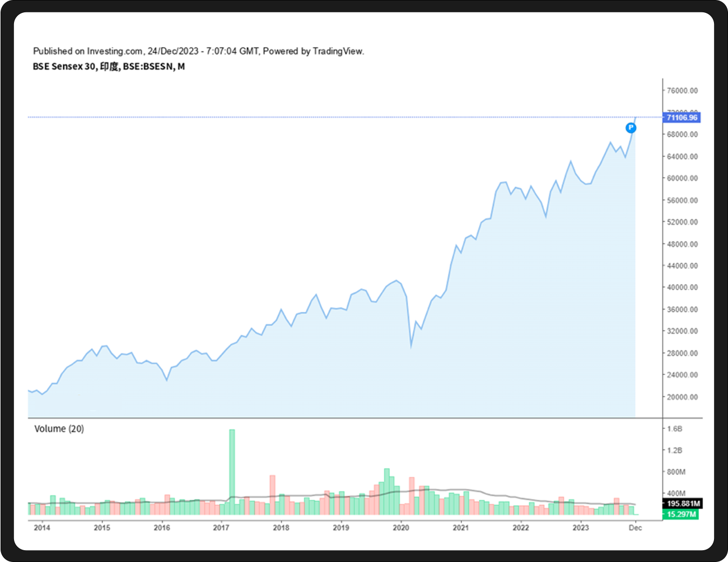
Task: Click the blue circular P marker
Action: [x=631, y=128]
